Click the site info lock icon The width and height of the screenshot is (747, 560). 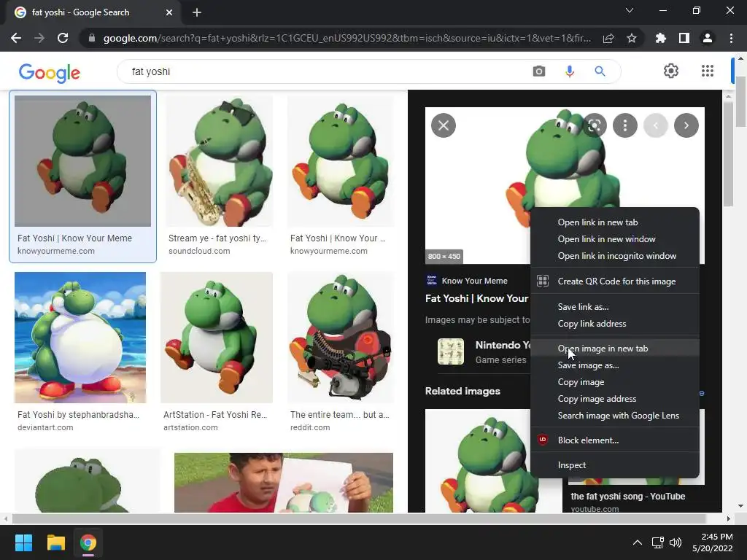(92, 38)
